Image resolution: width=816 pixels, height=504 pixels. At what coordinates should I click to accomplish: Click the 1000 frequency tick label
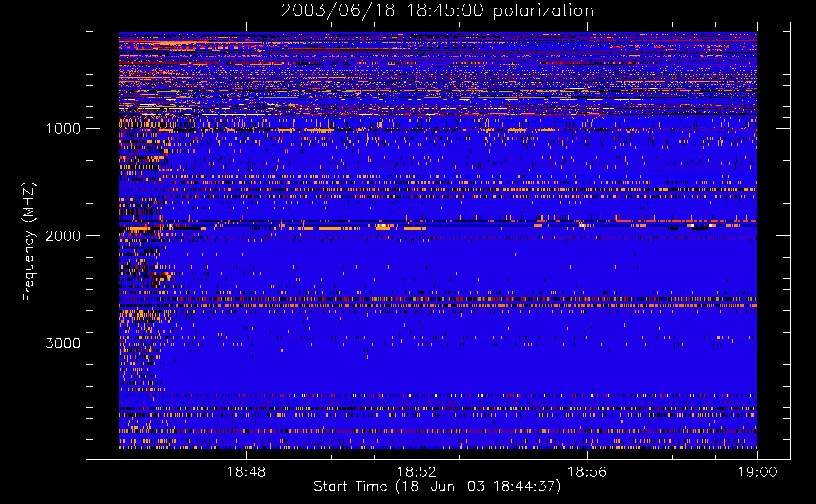click(64, 129)
